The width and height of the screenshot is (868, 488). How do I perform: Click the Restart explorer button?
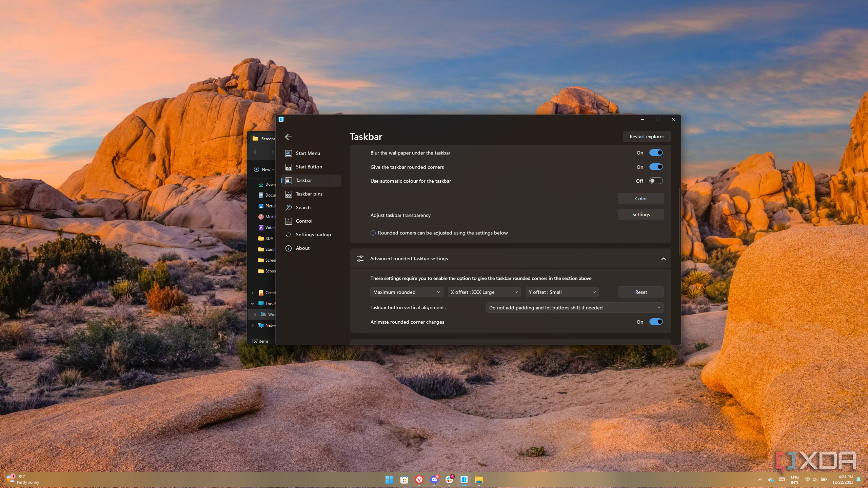tap(647, 137)
